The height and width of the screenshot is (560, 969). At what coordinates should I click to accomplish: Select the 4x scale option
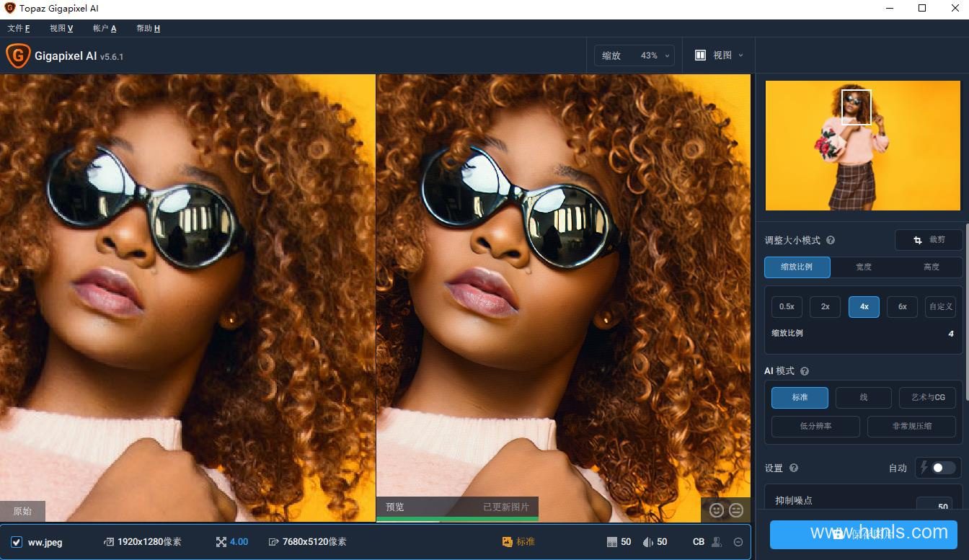click(x=864, y=306)
